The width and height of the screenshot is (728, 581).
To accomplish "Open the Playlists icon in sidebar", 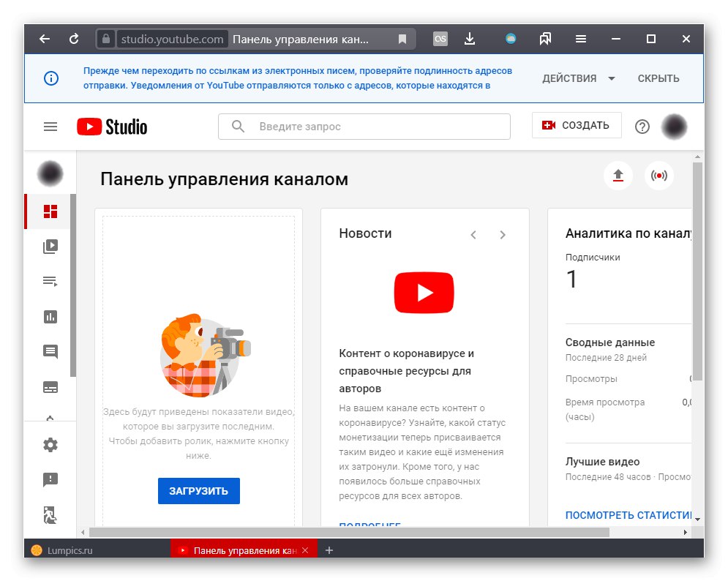I will (x=50, y=282).
